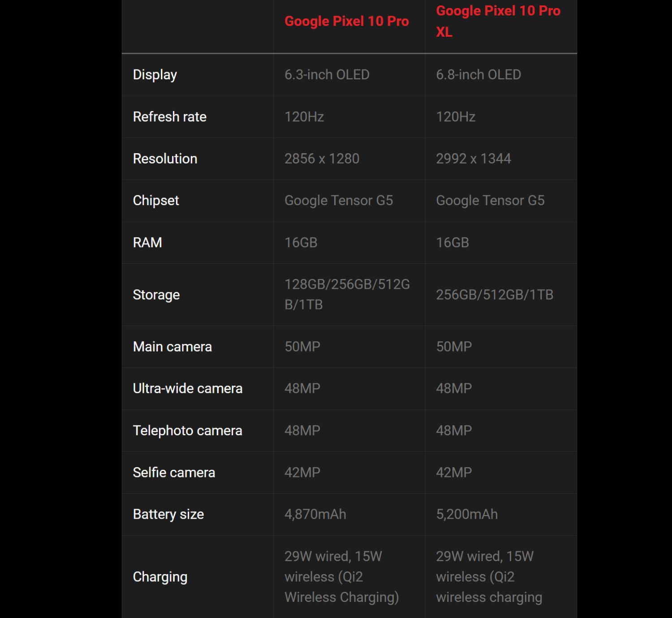The image size is (672, 618).
Task: Open the Google Pixel 10 Pro XL link
Action: pyautogui.click(x=498, y=21)
